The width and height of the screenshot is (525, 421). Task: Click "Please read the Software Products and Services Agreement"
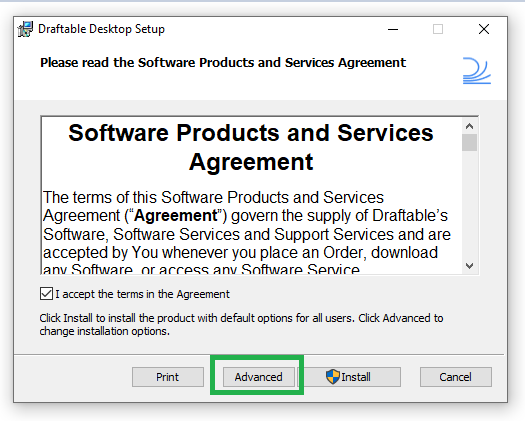tap(223, 63)
